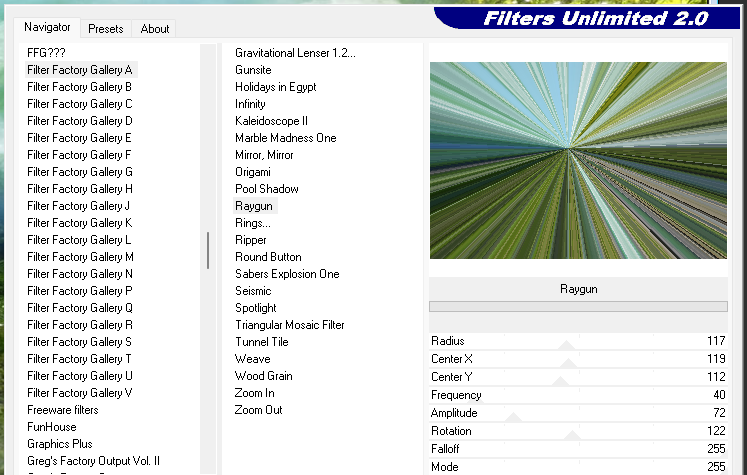Viewport: 747px width, 475px height.
Task: Choose the Holidays in Egypt filter
Action: point(275,87)
